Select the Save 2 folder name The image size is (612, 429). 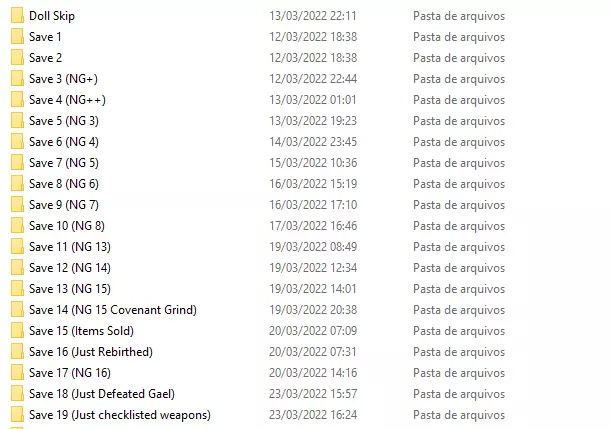pyautogui.click(x=45, y=58)
